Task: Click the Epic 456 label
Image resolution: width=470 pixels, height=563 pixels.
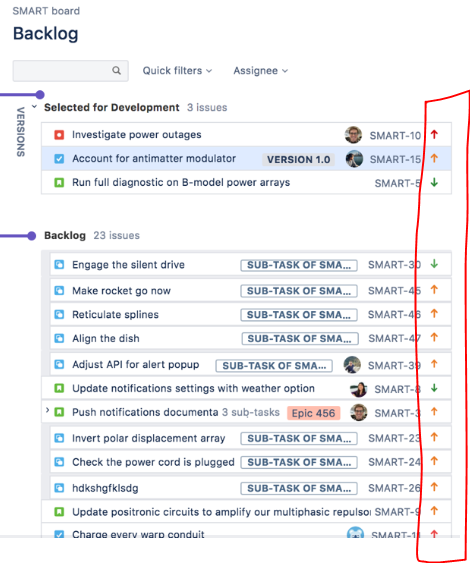Action: point(313,413)
